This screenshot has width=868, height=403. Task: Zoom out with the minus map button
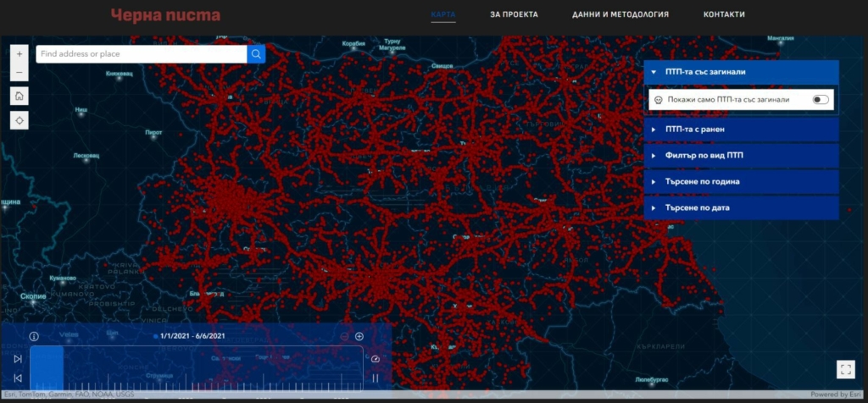click(x=19, y=73)
